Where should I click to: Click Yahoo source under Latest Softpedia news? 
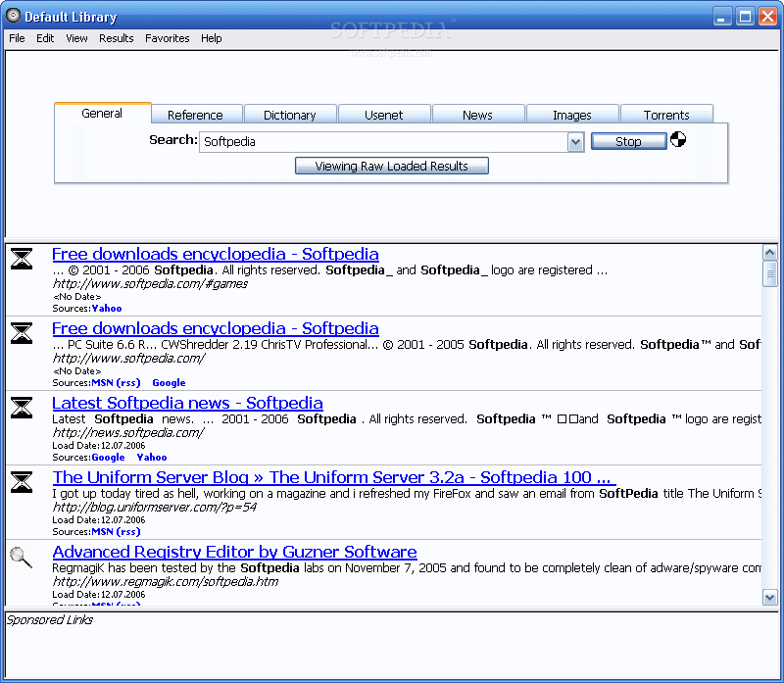tap(152, 458)
